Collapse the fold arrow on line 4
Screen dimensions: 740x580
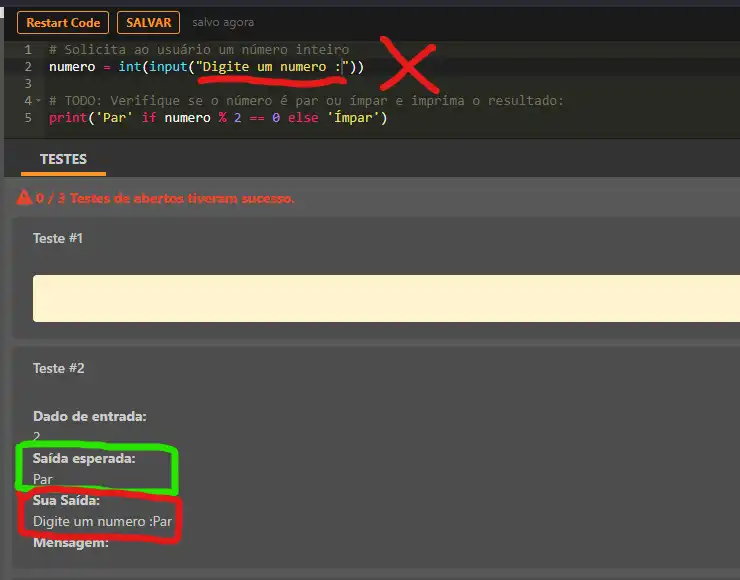click(x=38, y=101)
